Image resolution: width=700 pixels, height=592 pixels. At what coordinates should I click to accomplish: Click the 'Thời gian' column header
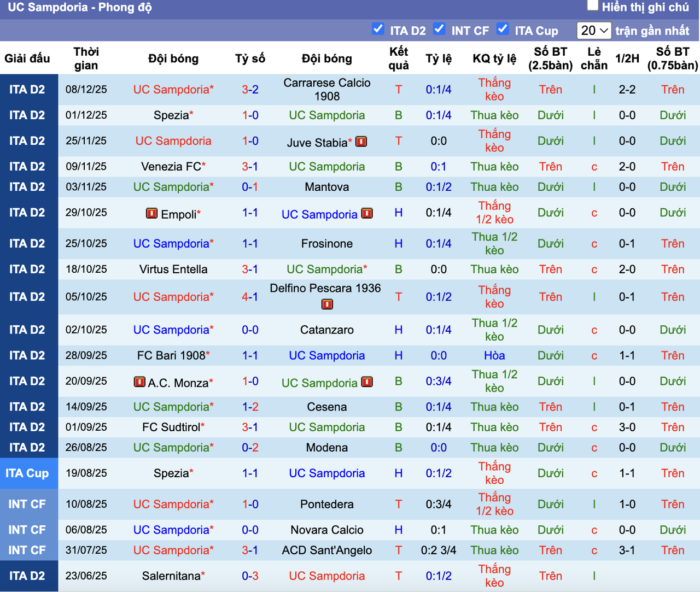pos(86,58)
